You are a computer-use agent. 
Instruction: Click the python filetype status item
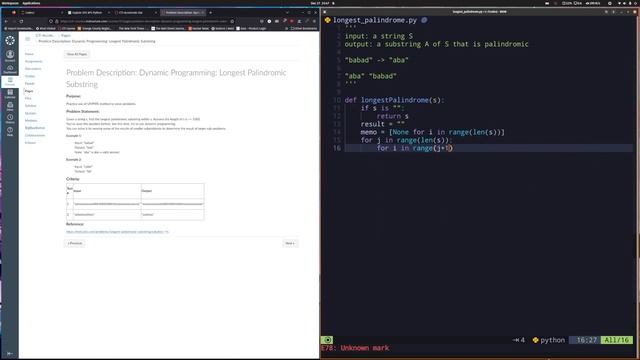[x=549, y=340]
